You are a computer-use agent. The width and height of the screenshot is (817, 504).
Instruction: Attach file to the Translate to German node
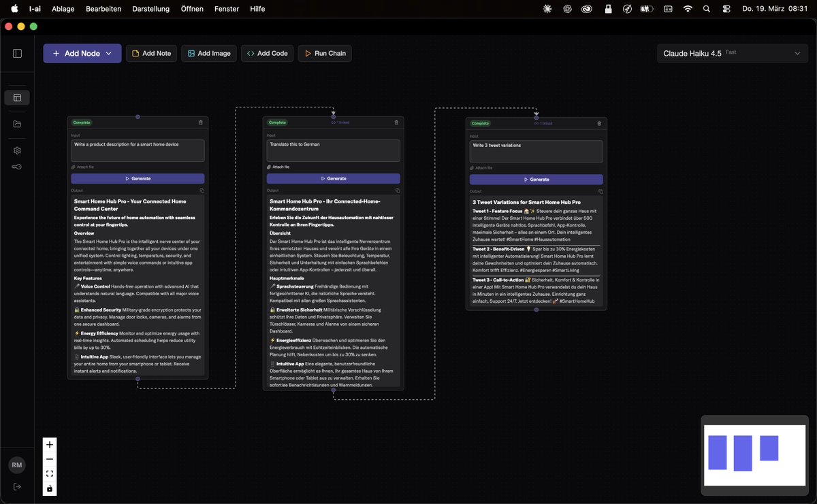278,167
